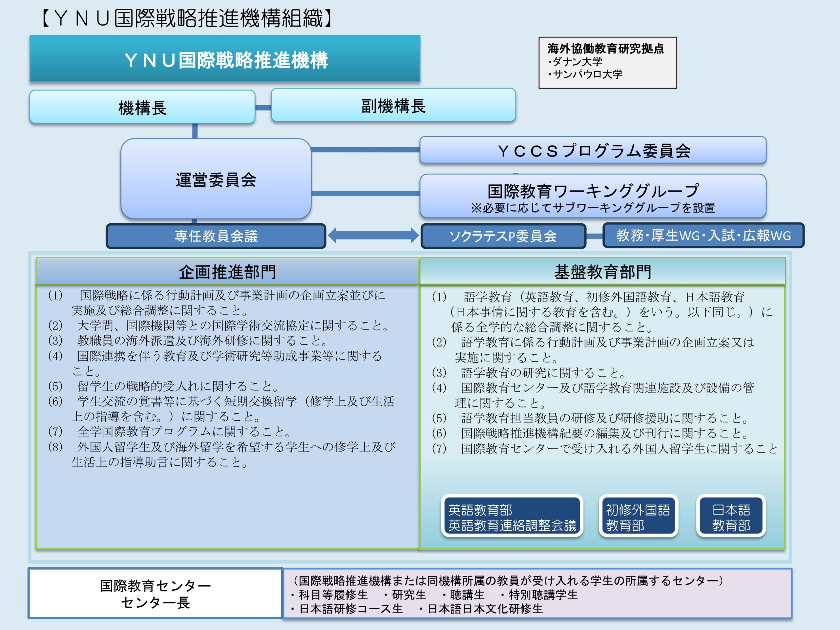The width and height of the screenshot is (840, 630).
Task: Click the サブワーキンググループを設置 note
Action: (x=593, y=208)
